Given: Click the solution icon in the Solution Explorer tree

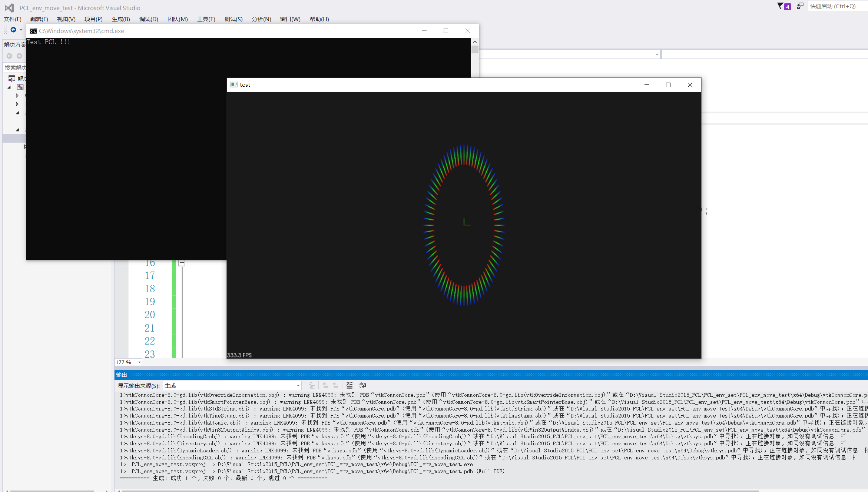Looking at the screenshot, I should (11, 78).
